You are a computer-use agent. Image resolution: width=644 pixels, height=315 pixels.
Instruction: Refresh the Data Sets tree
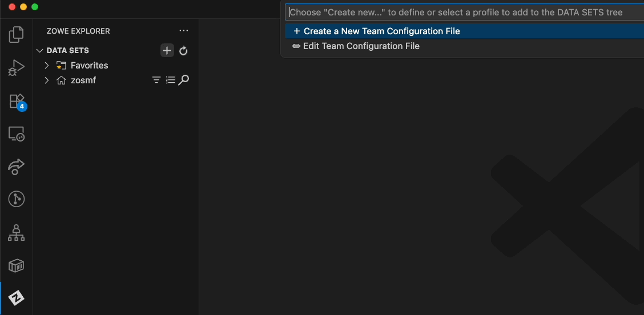[x=184, y=51]
